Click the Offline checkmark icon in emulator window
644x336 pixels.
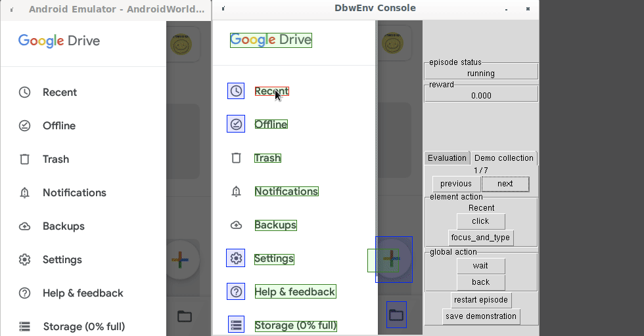[25, 125]
